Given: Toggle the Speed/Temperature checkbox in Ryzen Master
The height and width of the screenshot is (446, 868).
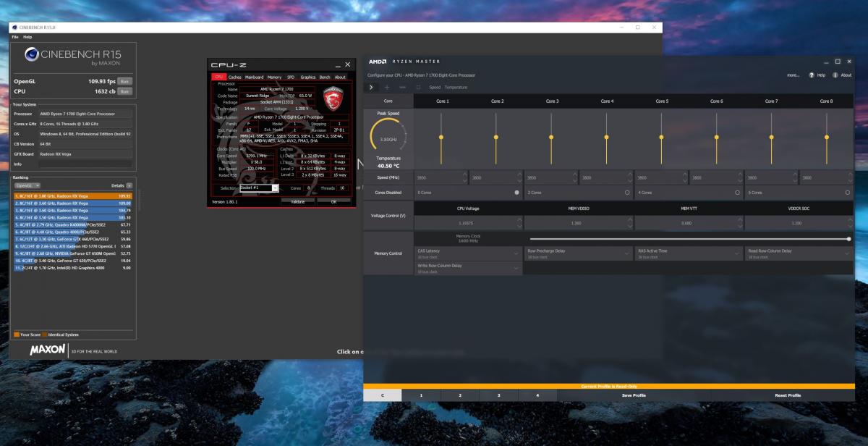Looking at the screenshot, I should coord(418,87).
